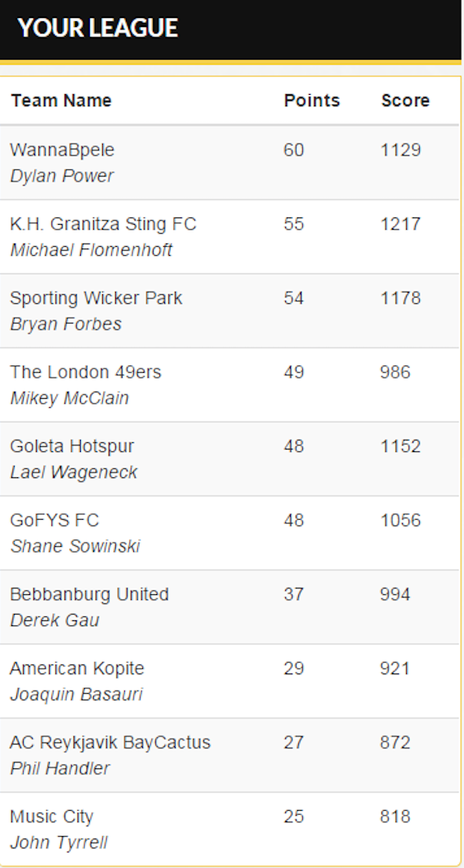
Task: Click the Score column header
Action: [x=405, y=101]
